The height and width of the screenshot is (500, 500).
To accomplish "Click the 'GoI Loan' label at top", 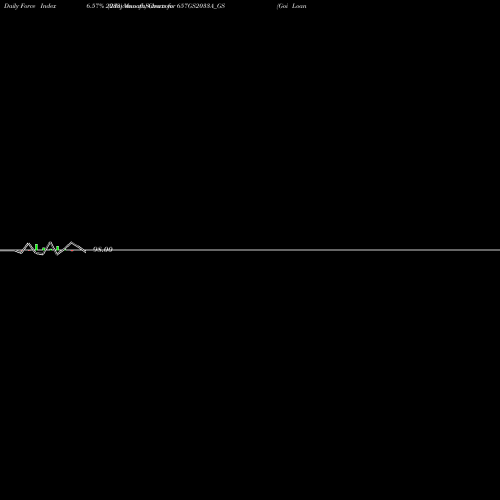I will click(x=292, y=6).
